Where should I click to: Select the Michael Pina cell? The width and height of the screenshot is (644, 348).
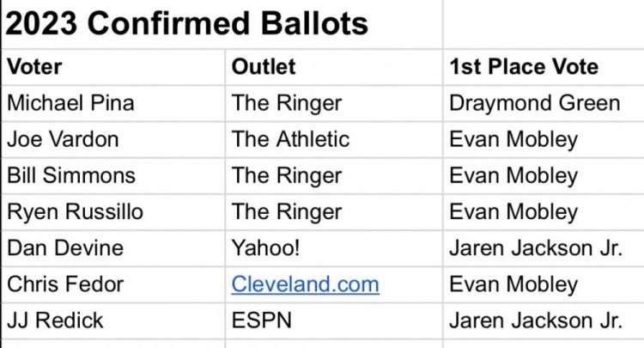point(113,103)
